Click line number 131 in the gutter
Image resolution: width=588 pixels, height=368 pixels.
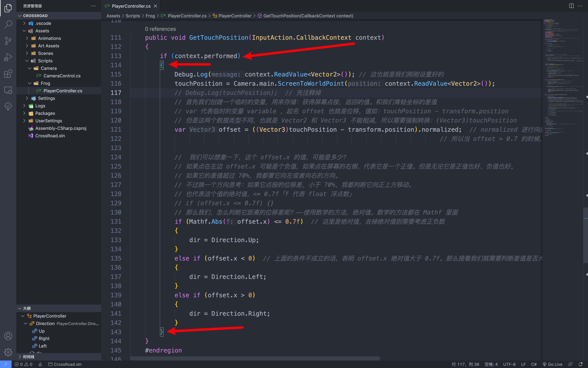116,221
